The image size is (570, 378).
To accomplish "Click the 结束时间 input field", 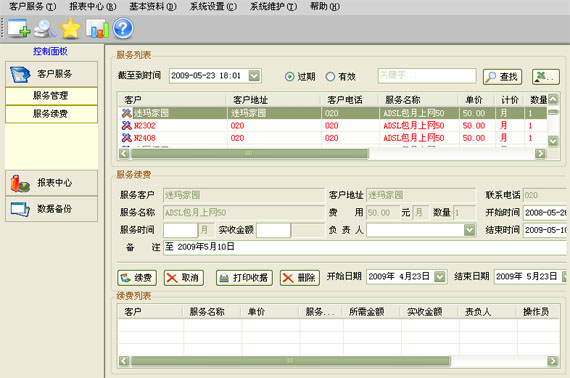I will 546,230.
